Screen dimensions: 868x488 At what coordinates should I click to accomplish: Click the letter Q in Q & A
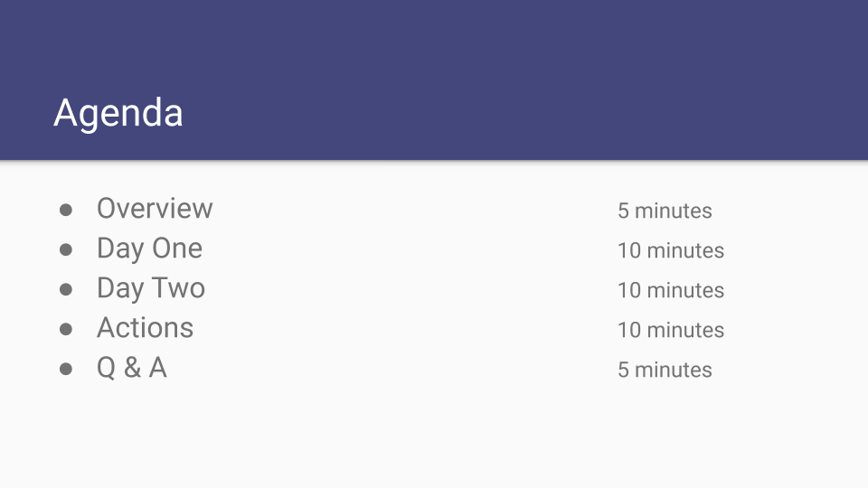click(x=107, y=368)
